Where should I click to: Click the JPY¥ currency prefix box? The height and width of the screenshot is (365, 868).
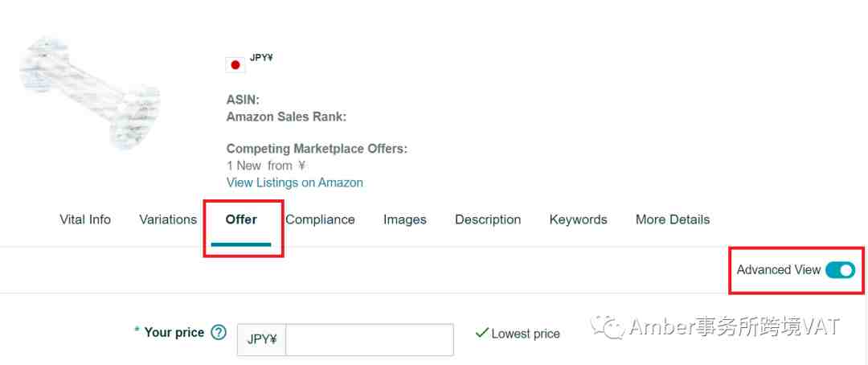(262, 339)
